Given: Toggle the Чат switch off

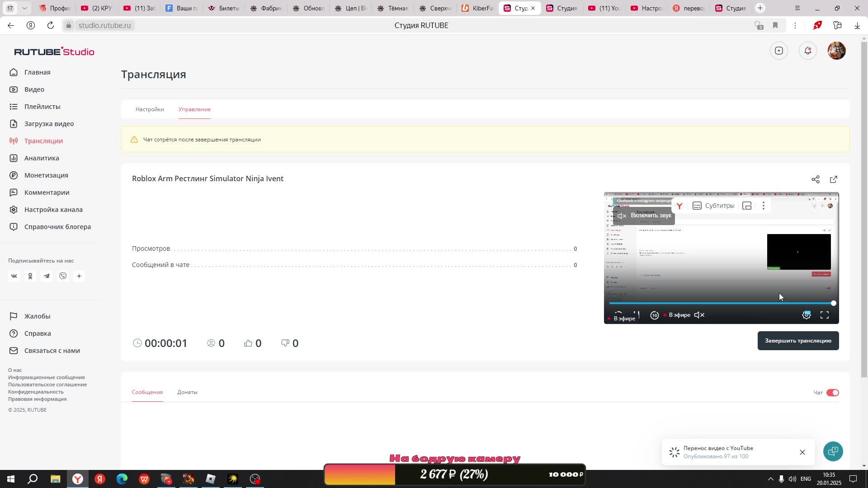Looking at the screenshot, I should coord(833,393).
